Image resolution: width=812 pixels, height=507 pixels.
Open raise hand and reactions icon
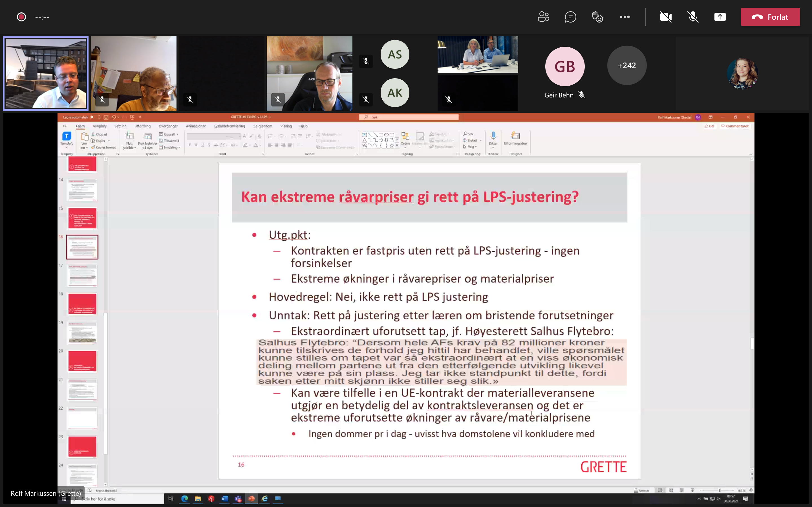597,17
